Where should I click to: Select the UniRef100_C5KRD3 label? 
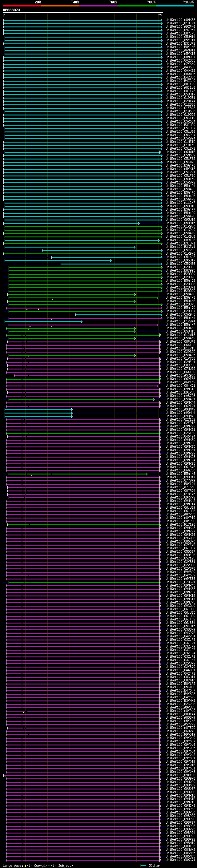[180, 250]
